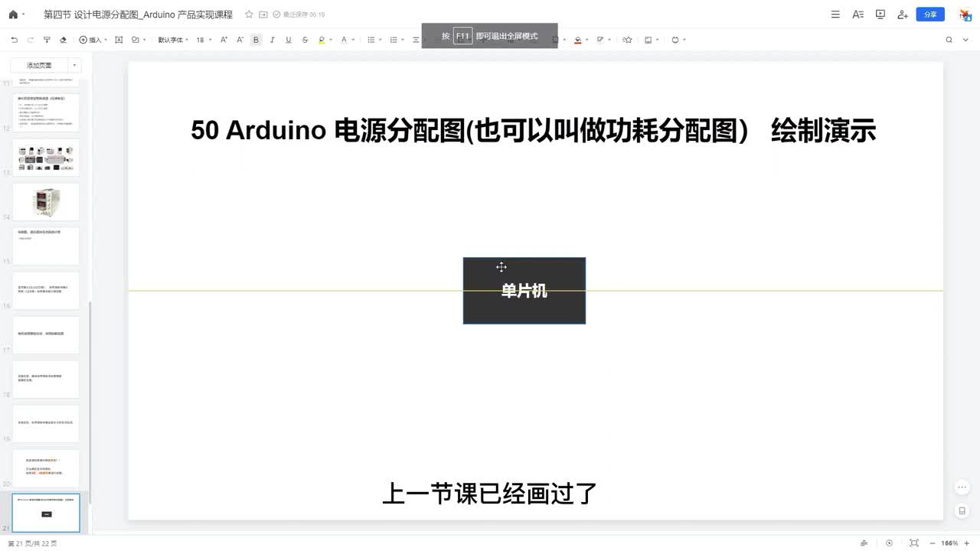Go to the home icon
980x551 pixels.
pos(12,15)
